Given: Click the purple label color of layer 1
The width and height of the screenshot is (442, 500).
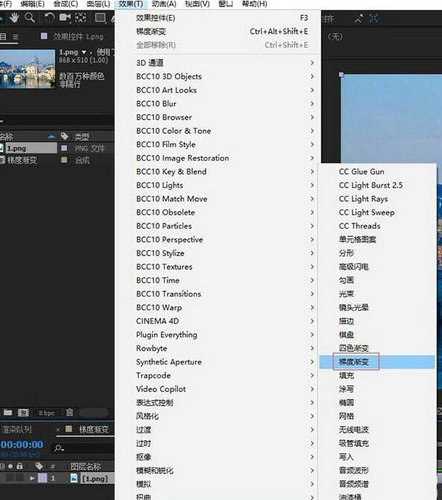Looking at the screenshot, I should tap(42, 478).
